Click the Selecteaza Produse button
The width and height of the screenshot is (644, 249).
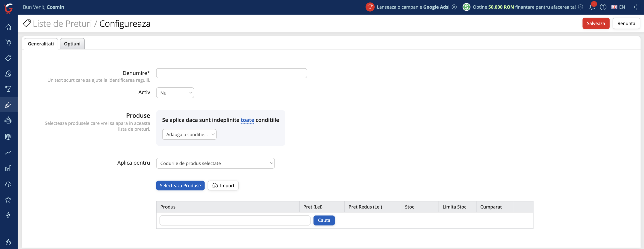[180, 186]
